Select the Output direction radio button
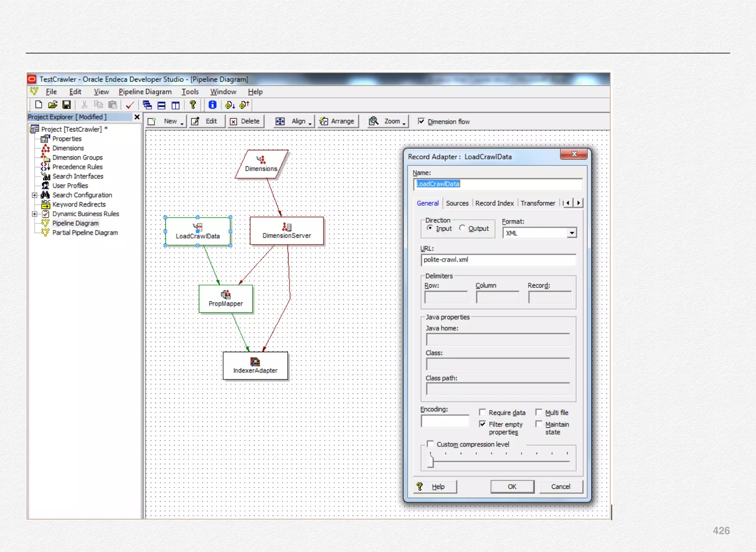This screenshot has height=552, width=756. [x=462, y=228]
